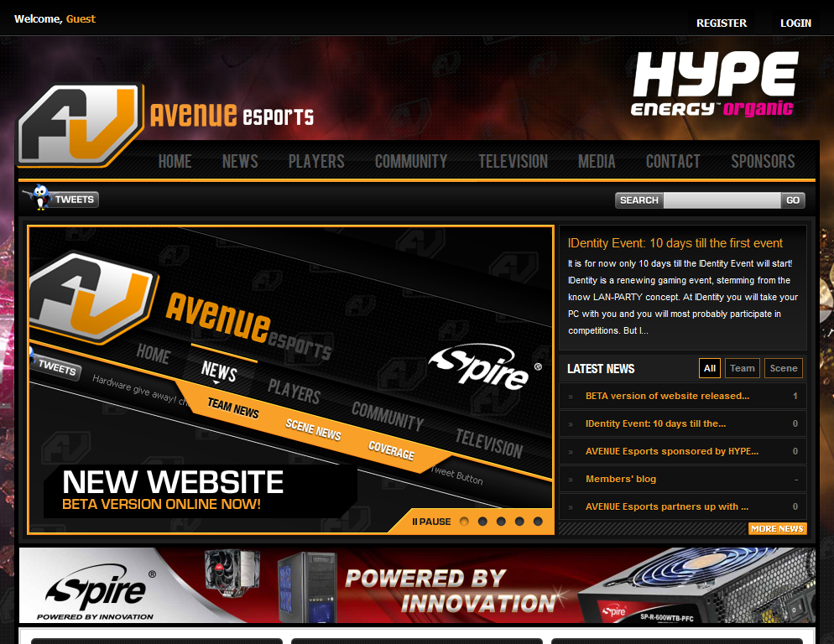Select the third slideshow dot
Screen dimensions: 834x644
[501, 522]
